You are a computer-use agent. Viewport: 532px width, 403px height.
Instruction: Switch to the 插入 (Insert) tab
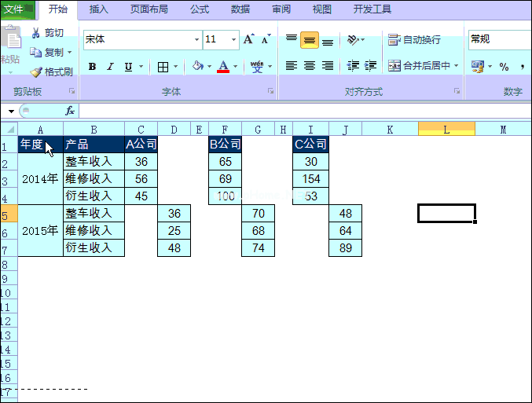[99, 9]
